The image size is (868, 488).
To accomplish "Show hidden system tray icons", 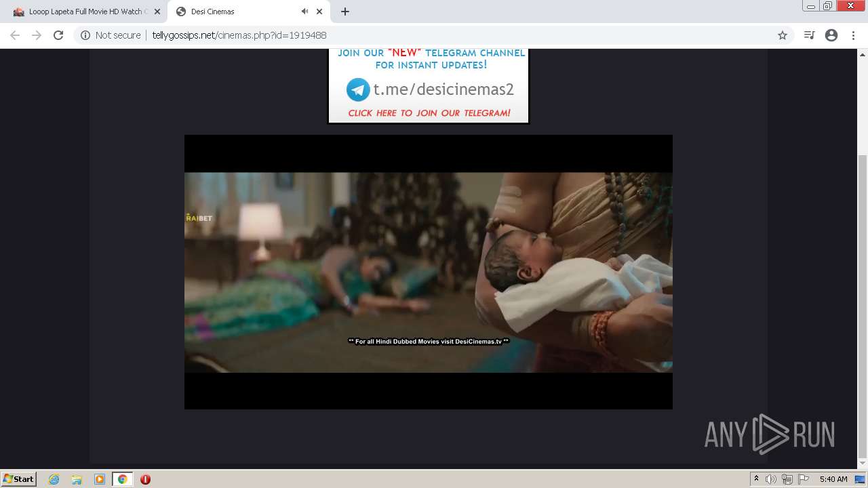I will click(x=757, y=479).
